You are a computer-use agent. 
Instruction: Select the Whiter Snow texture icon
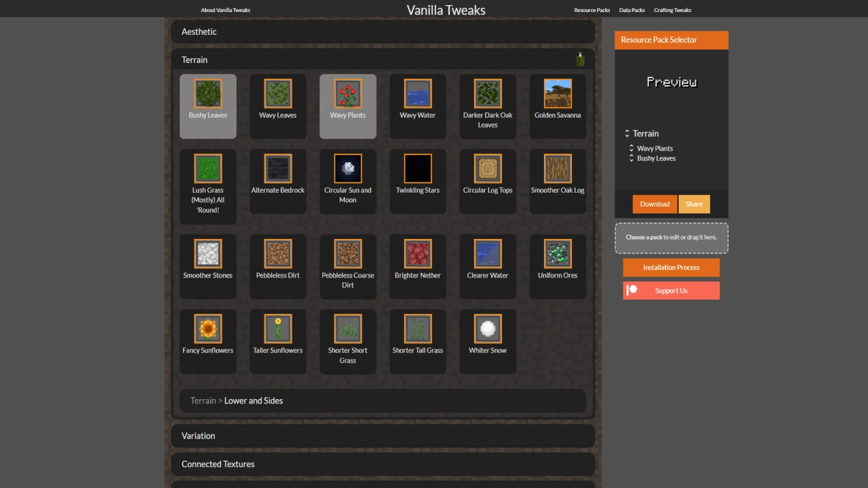pyautogui.click(x=487, y=328)
